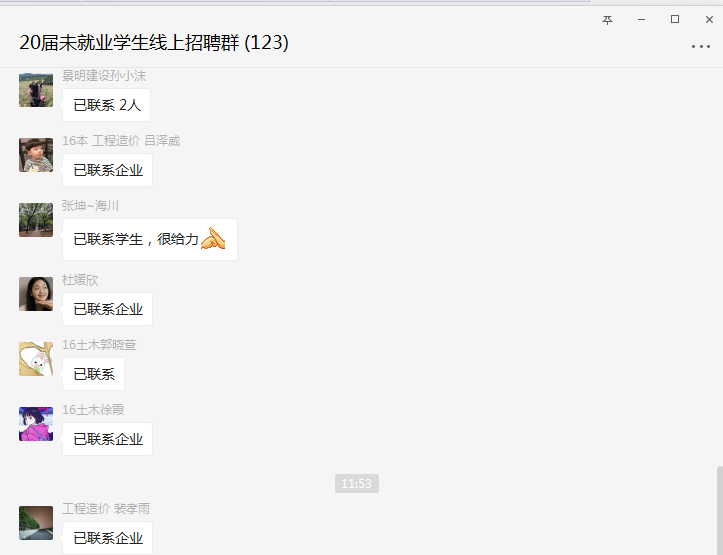Open avatar of 杜媛欣
The width and height of the screenshot is (723, 555).
point(36,294)
